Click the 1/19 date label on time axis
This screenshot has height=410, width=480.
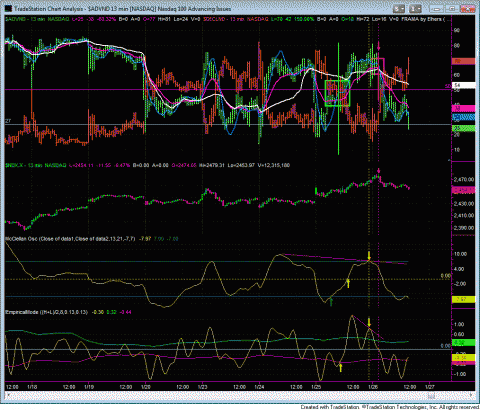(x=88, y=387)
